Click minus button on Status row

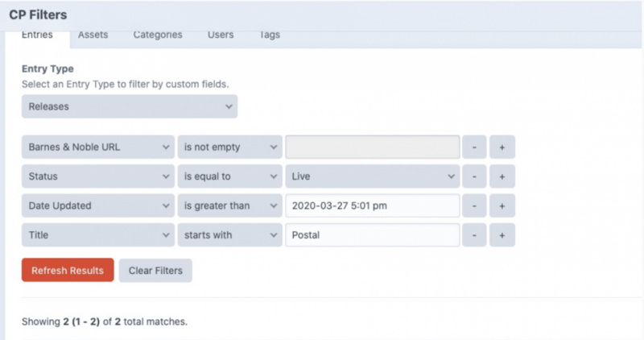tap(475, 176)
